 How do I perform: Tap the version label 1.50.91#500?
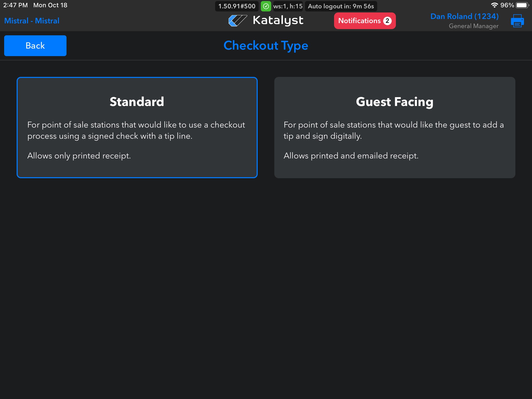point(237,6)
